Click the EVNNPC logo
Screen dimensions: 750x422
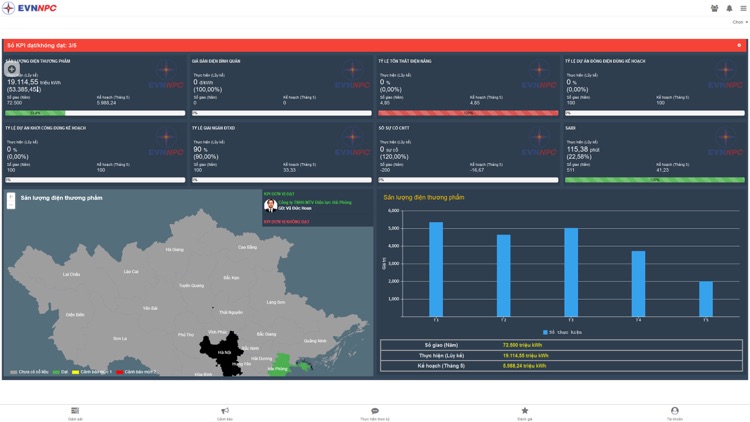pyautogui.click(x=30, y=8)
